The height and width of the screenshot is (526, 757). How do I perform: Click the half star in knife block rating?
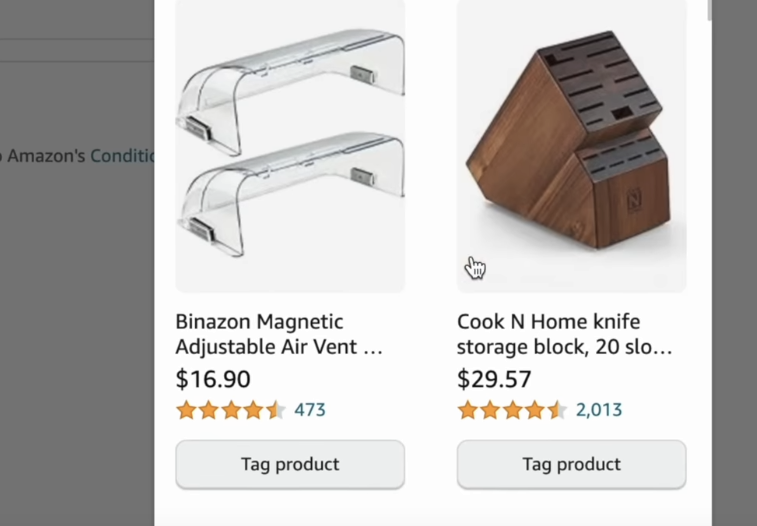point(557,410)
